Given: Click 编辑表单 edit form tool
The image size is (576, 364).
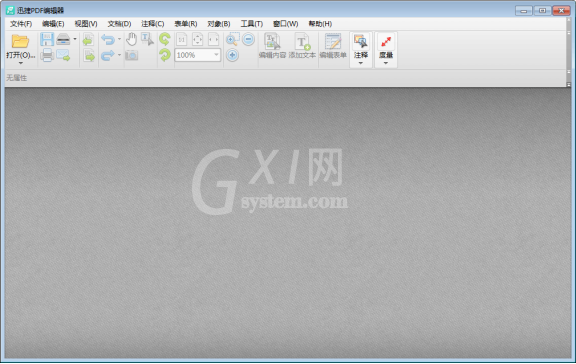Looking at the screenshot, I should click(x=333, y=46).
